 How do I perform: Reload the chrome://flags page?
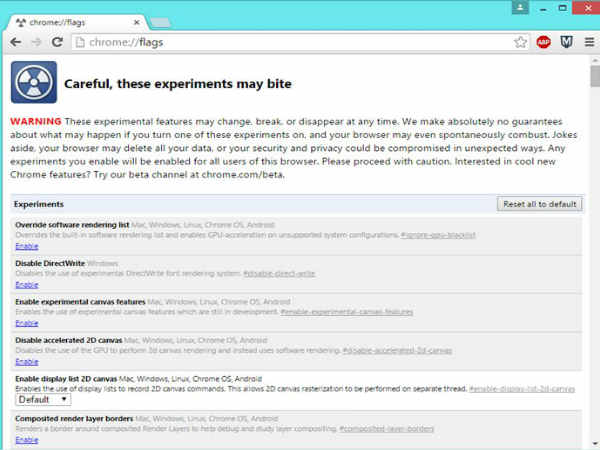(57, 42)
